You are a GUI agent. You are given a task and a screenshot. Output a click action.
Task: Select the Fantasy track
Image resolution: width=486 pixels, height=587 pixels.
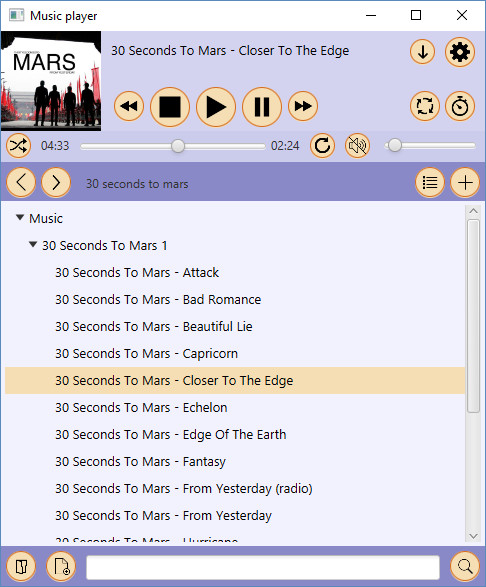[x=235, y=462]
